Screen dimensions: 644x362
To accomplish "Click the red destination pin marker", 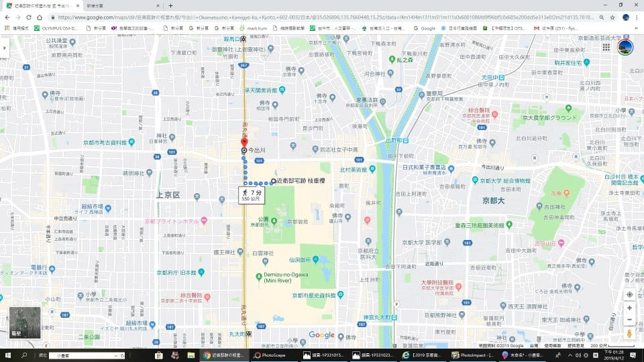I will tap(244, 143).
